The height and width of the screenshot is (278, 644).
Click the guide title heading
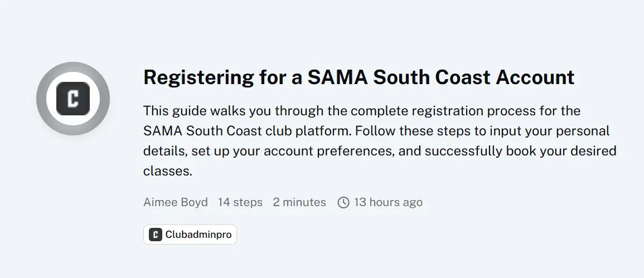[359, 77]
